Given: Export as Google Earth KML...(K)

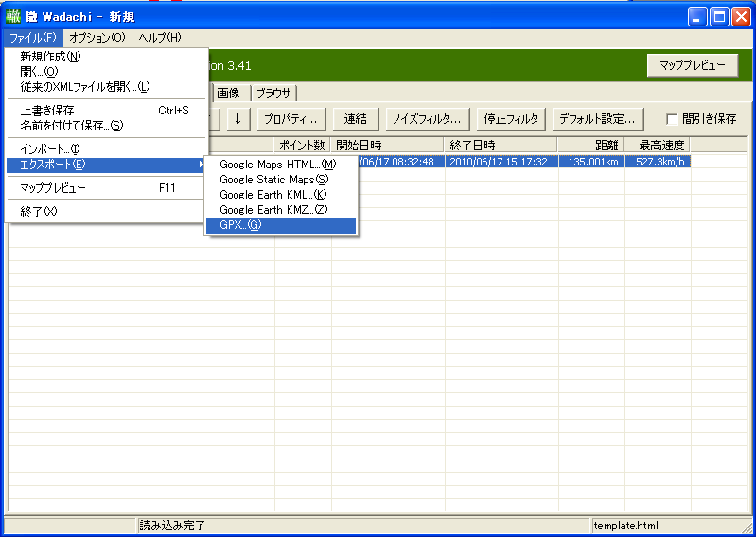Looking at the screenshot, I should click(x=281, y=195).
